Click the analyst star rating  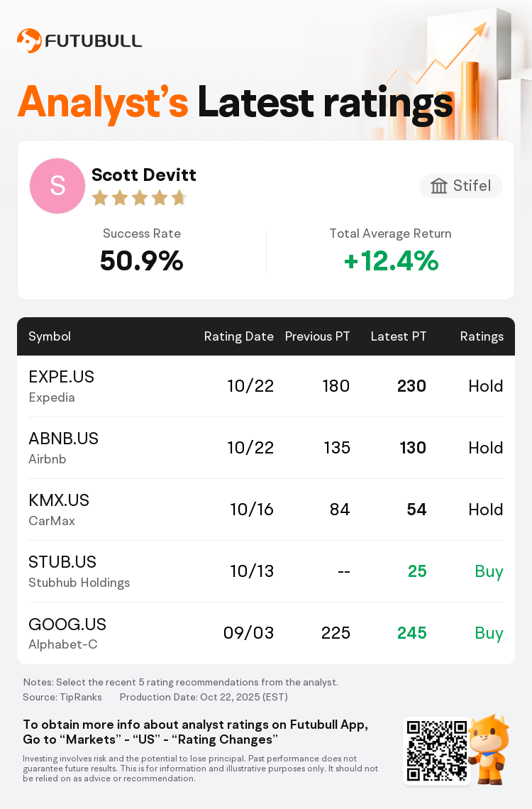tap(139, 197)
